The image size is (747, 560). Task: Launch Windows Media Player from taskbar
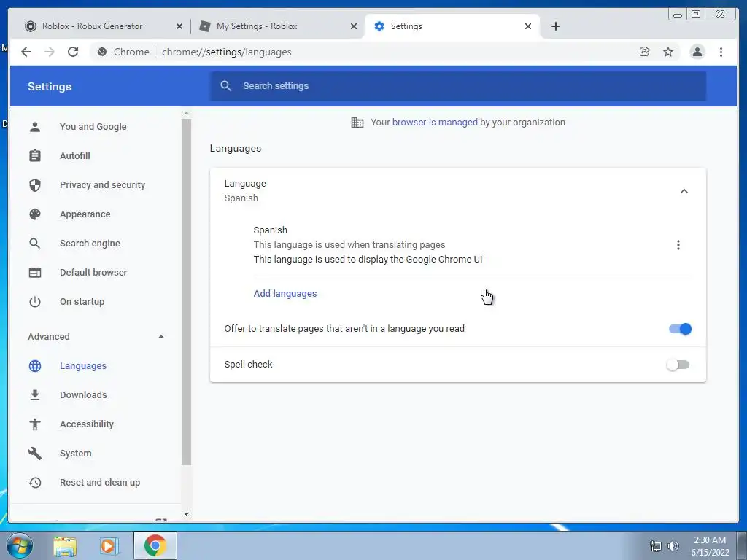coord(109,545)
